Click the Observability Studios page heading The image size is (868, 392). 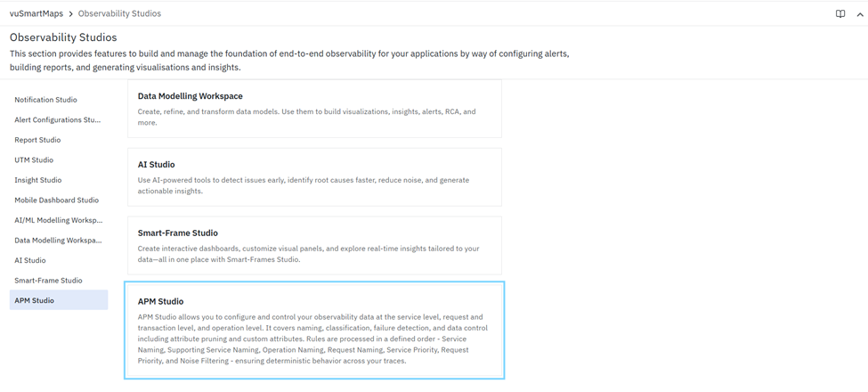point(64,37)
